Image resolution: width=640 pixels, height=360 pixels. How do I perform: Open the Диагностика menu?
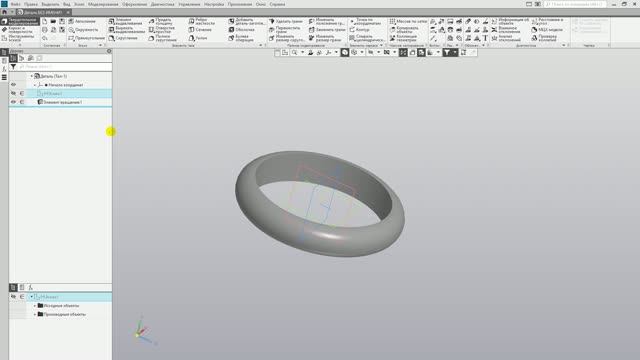(162, 4)
